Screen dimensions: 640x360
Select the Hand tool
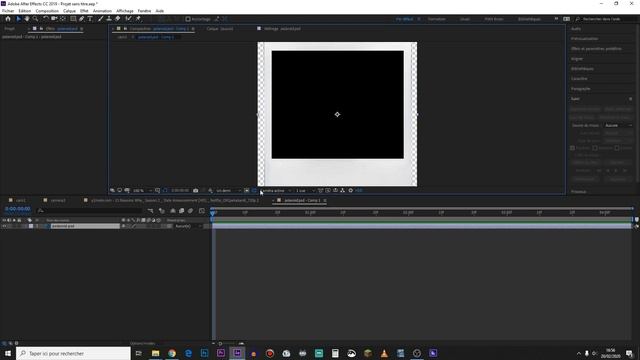[27, 19]
